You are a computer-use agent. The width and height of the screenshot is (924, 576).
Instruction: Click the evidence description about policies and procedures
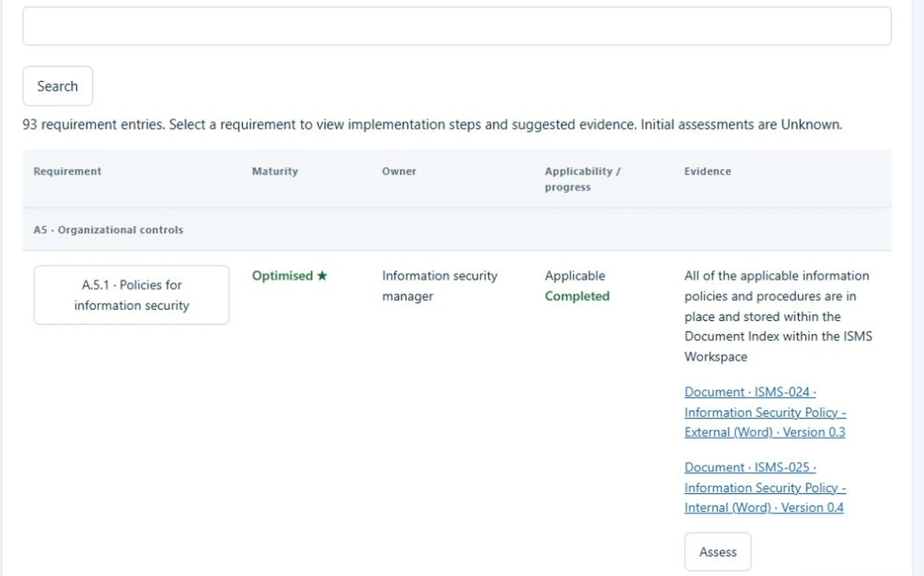(x=778, y=316)
